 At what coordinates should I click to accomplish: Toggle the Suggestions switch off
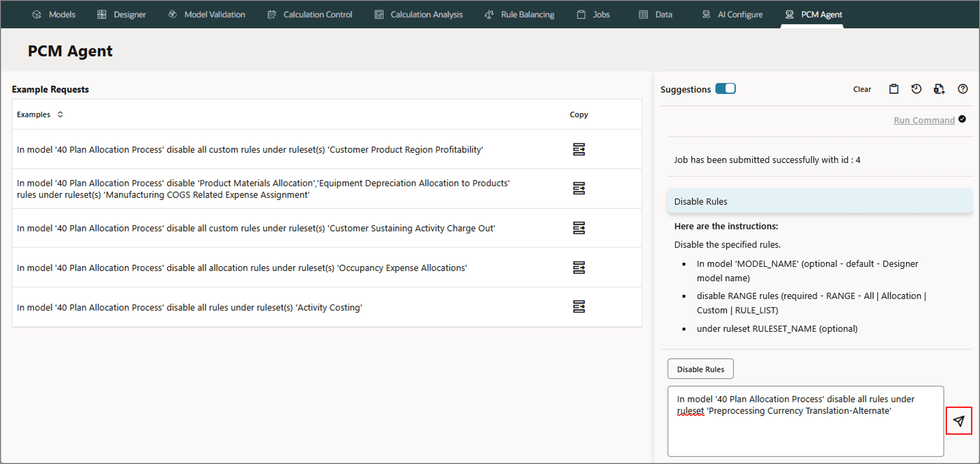pos(725,89)
